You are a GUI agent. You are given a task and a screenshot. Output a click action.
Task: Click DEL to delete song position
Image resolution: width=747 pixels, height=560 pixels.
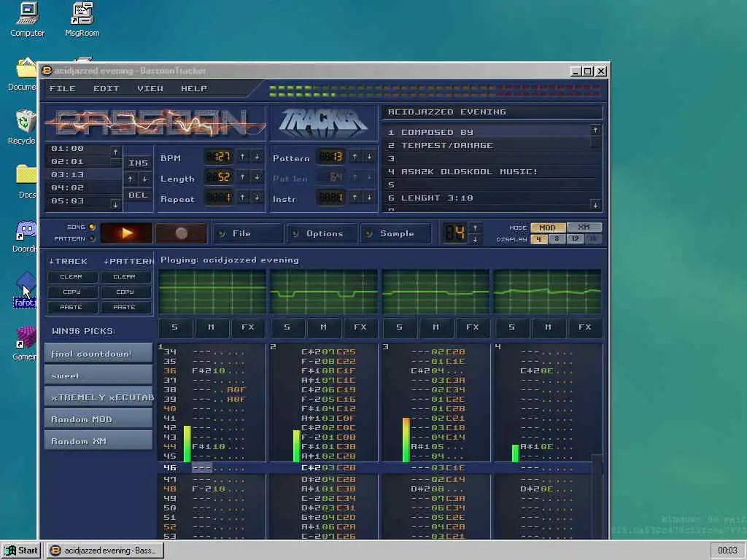coord(138,195)
